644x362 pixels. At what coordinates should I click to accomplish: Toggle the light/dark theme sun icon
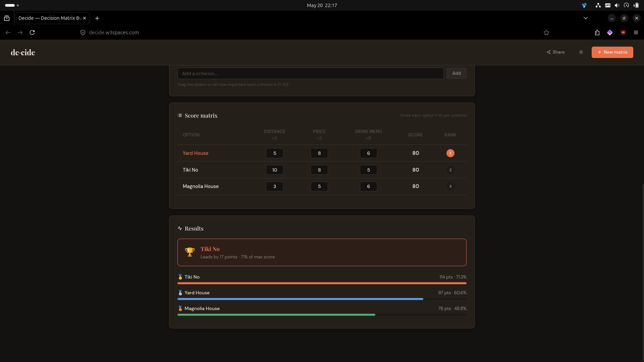point(581,52)
